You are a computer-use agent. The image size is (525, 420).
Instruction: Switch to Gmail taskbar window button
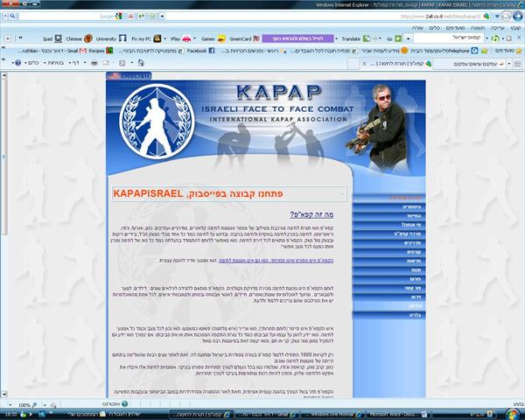pyautogui.click(x=267, y=414)
